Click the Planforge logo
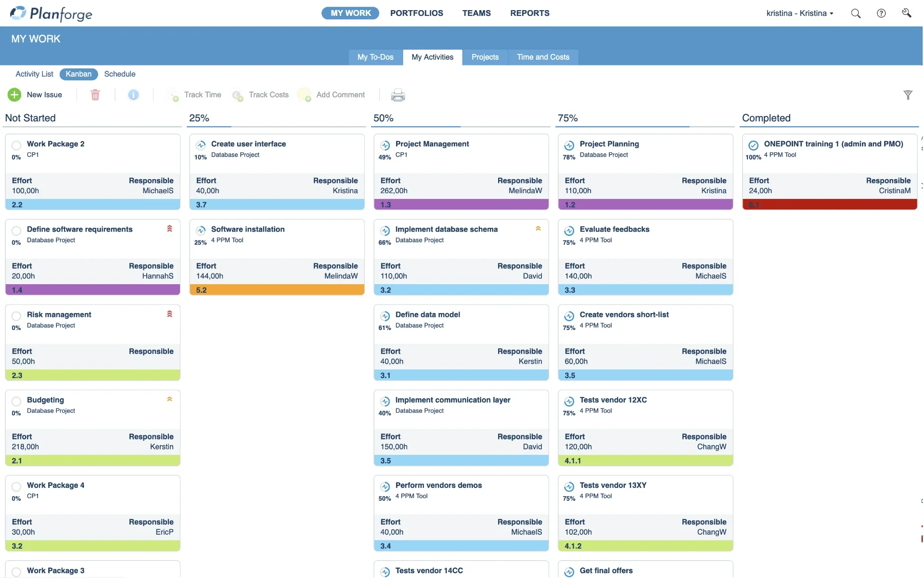This screenshot has width=924, height=578. tap(51, 13)
